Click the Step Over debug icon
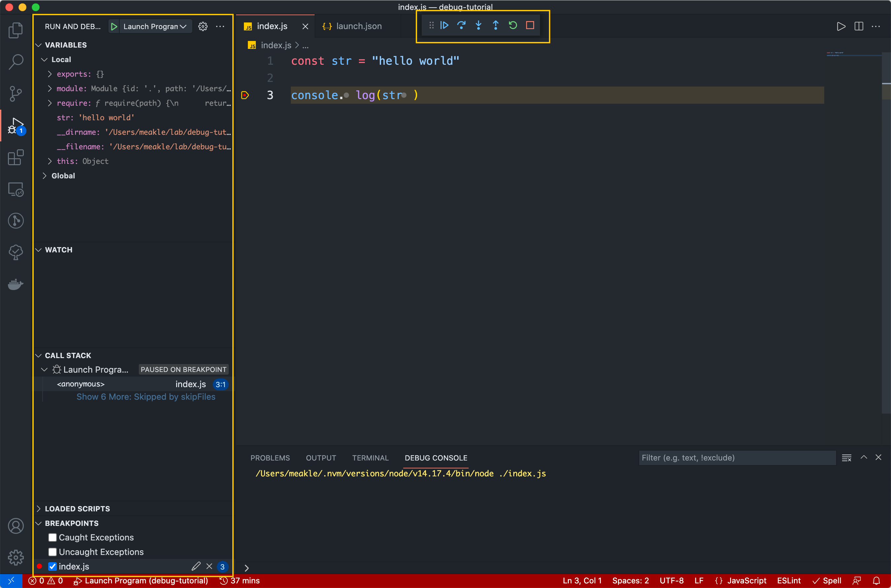Image resolution: width=891 pixels, height=588 pixels. click(x=461, y=25)
